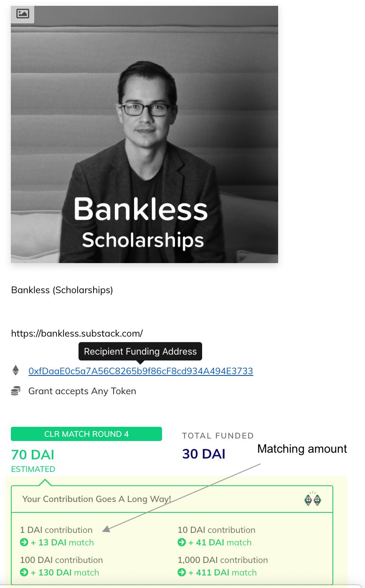Screen dimensions: 365x588
Task: Click the Ethereum icon beside the funding address
Action: pos(16,370)
